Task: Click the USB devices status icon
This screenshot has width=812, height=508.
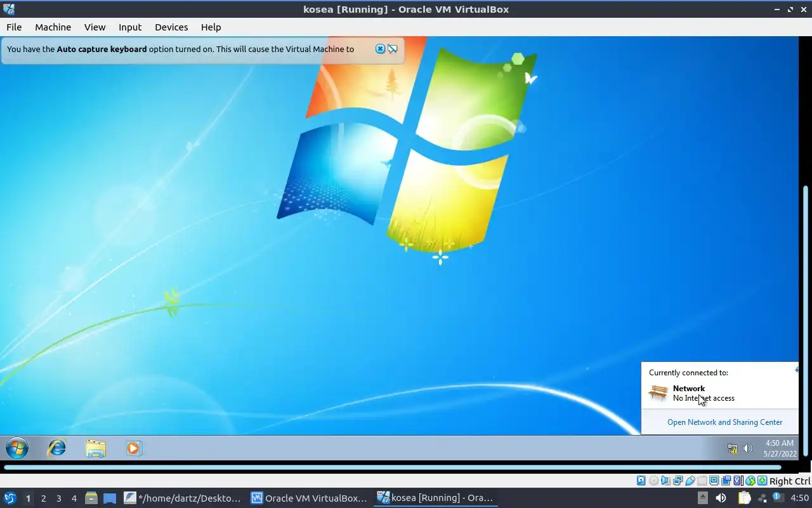Action: (x=690, y=481)
